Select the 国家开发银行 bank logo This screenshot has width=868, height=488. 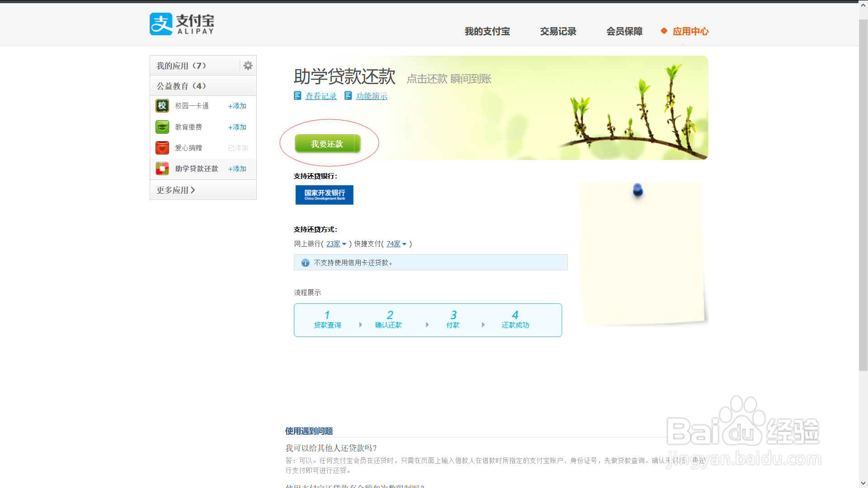324,195
